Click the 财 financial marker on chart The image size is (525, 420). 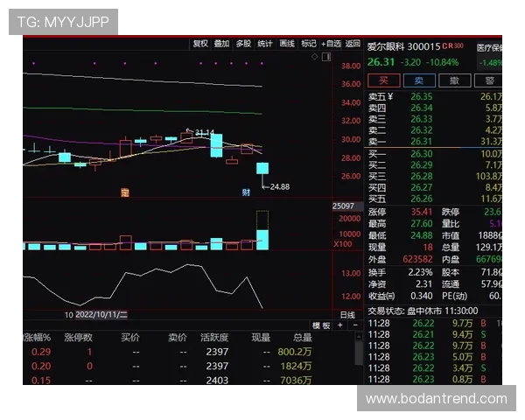click(246, 191)
